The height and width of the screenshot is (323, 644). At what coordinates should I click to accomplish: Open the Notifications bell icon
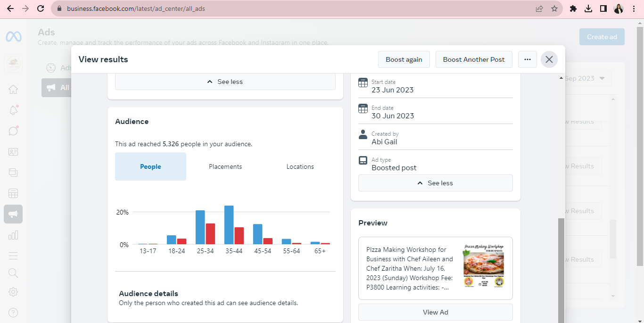tap(13, 110)
